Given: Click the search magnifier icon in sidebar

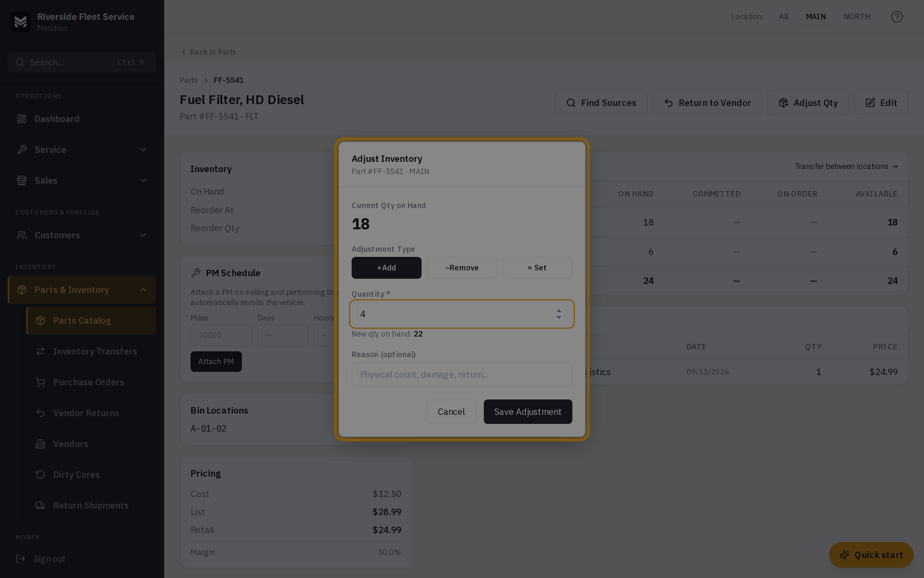Looking at the screenshot, I should click(20, 62).
